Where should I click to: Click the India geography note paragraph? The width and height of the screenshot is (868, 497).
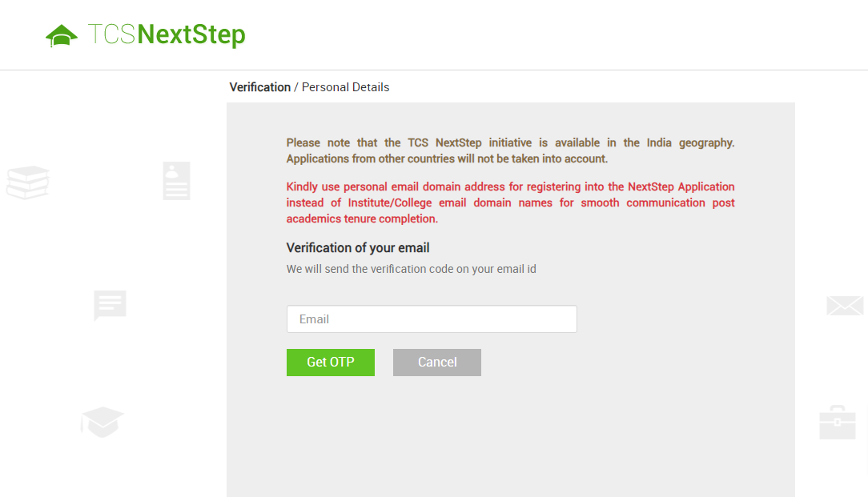click(510, 150)
